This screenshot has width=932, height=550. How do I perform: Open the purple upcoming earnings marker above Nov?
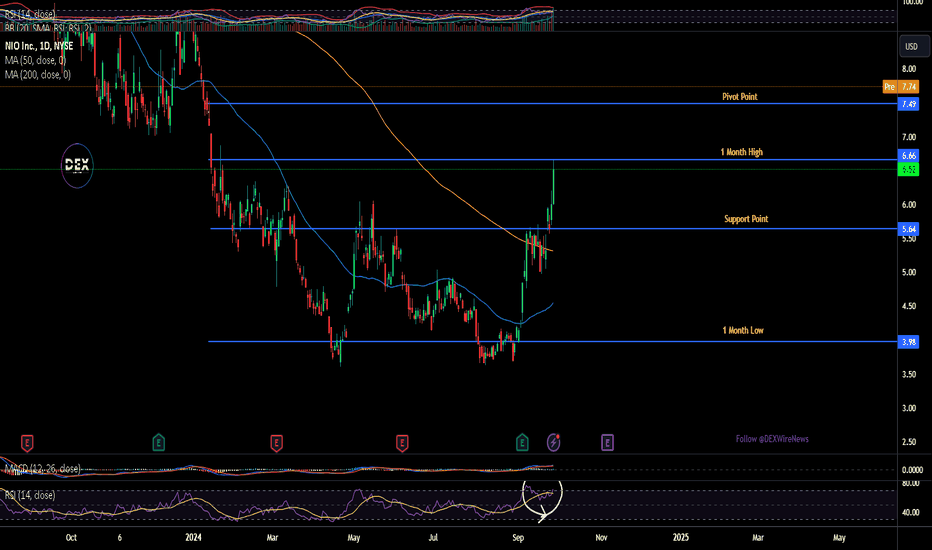(607, 442)
